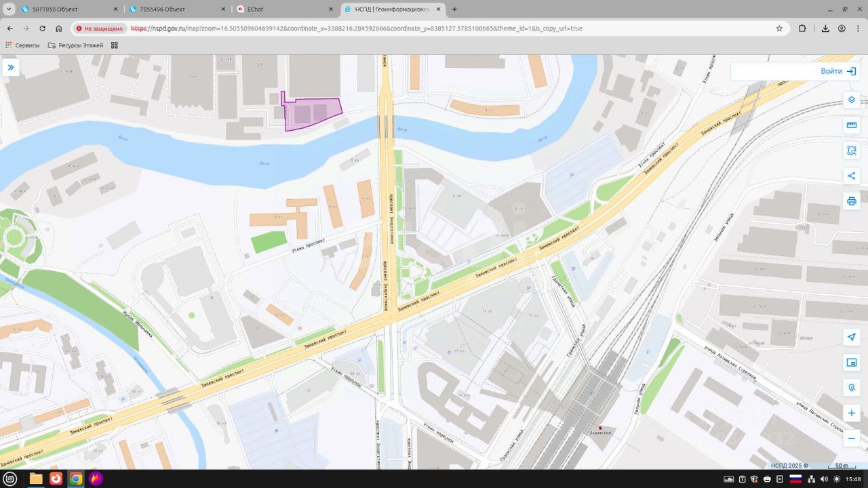Zoom out with the minus button
Screen dimensions: 868x488
852,439
